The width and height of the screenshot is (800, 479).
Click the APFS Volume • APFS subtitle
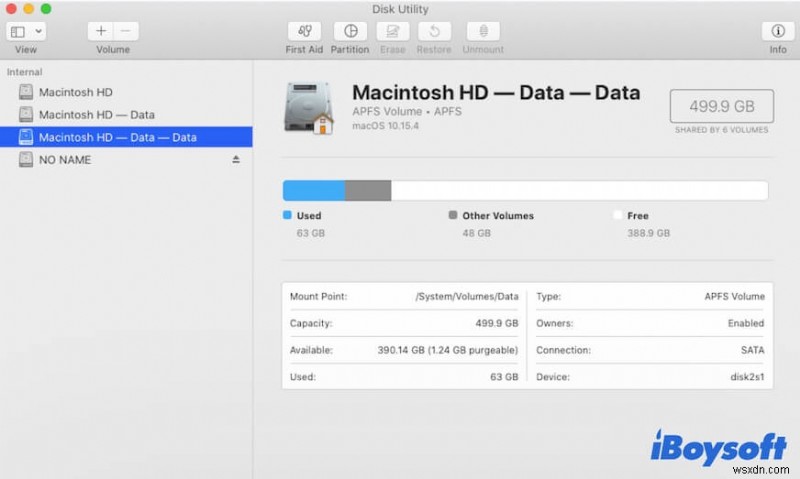click(x=407, y=111)
